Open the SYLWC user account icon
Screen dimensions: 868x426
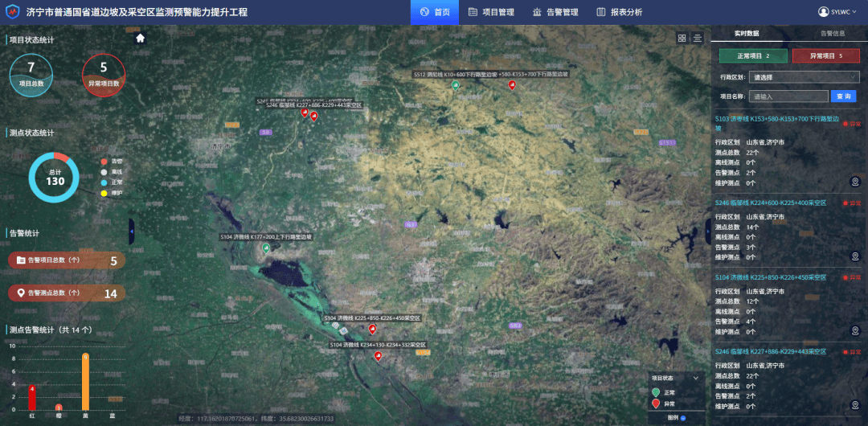pyautogui.click(x=823, y=12)
